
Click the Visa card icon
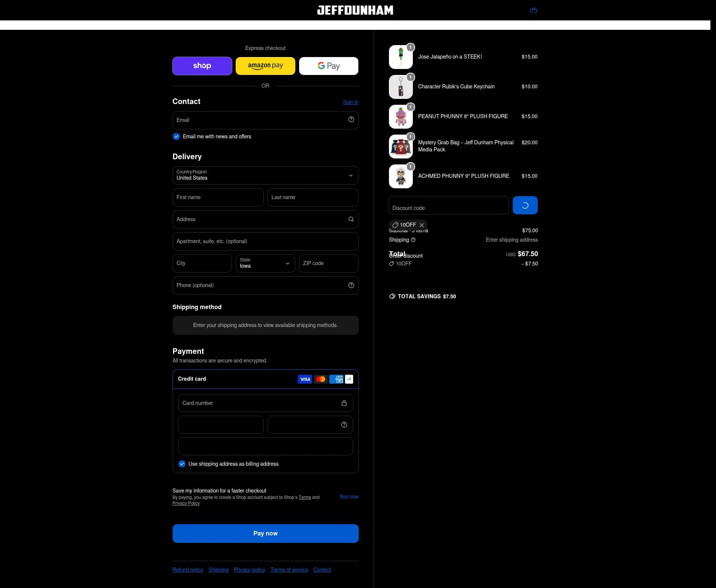point(305,379)
